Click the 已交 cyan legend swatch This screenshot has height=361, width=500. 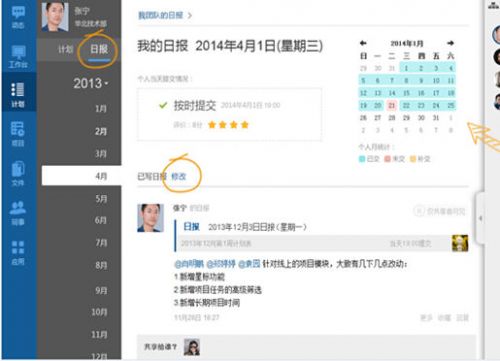point(362,159)
